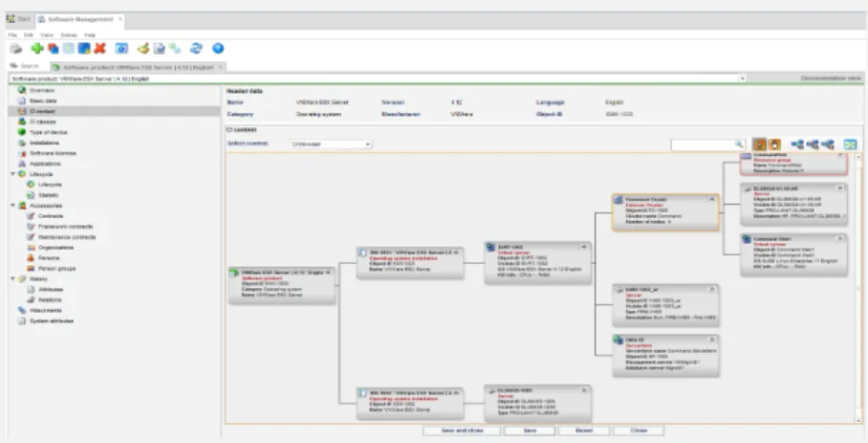Click the paint brush toolbar icon

tap(143, 49)
